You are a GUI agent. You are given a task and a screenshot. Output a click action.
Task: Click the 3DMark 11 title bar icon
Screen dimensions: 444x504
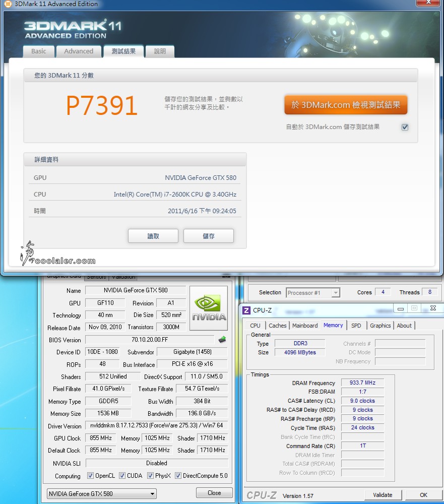coord(7,4)
